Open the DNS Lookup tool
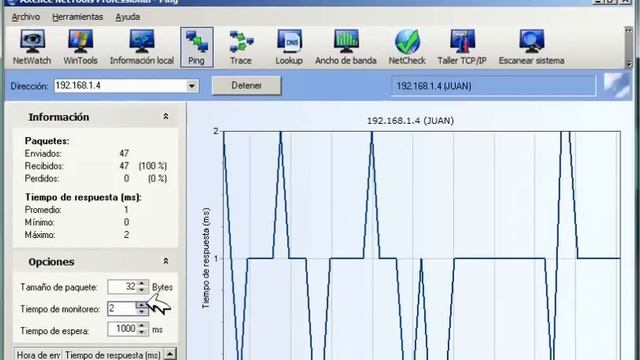Viewport: 640px width, 360px height. click(289, 47)
